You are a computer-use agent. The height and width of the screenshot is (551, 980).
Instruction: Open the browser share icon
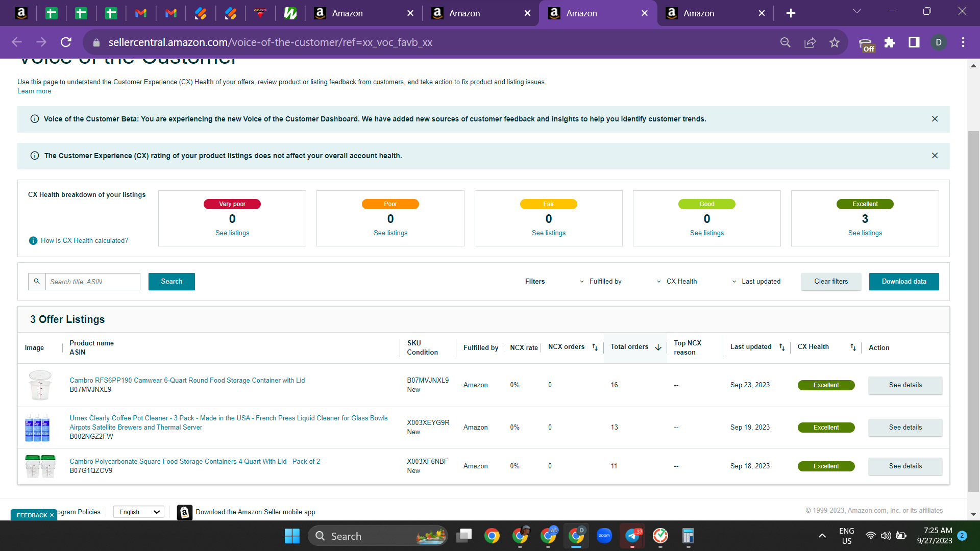pos(810,42)
